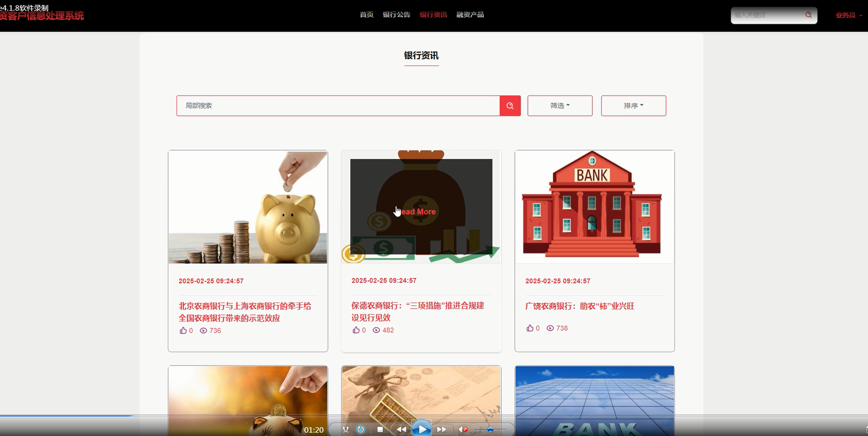Click the header keyword search magnifier icon
The image size is (868, 436).
(x=808, y=15)
